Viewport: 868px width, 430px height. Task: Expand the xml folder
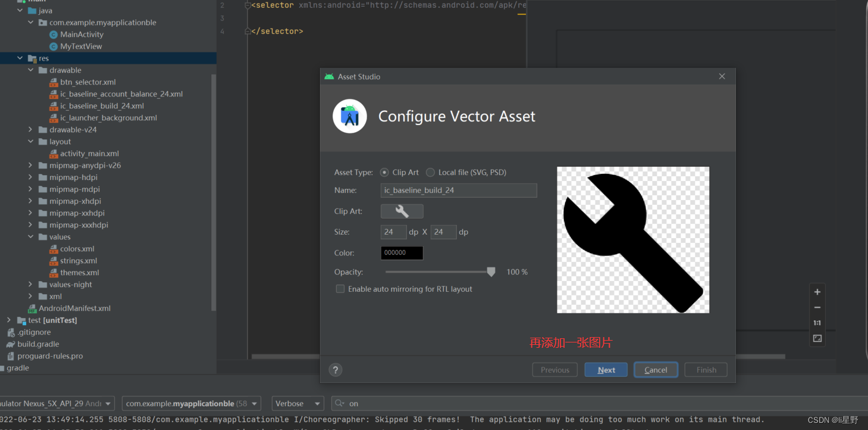(x=31, y=297)
